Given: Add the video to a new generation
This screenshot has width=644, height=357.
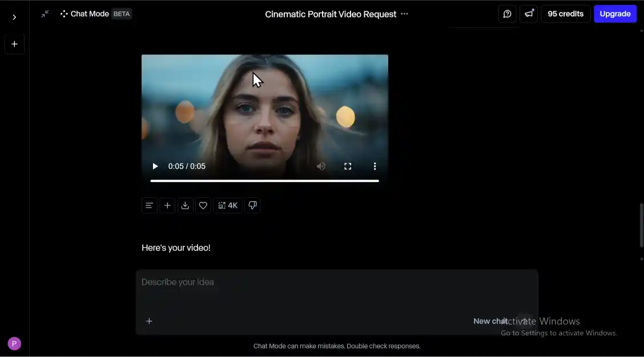Looking at the screenshot, I should pos(167,205).
